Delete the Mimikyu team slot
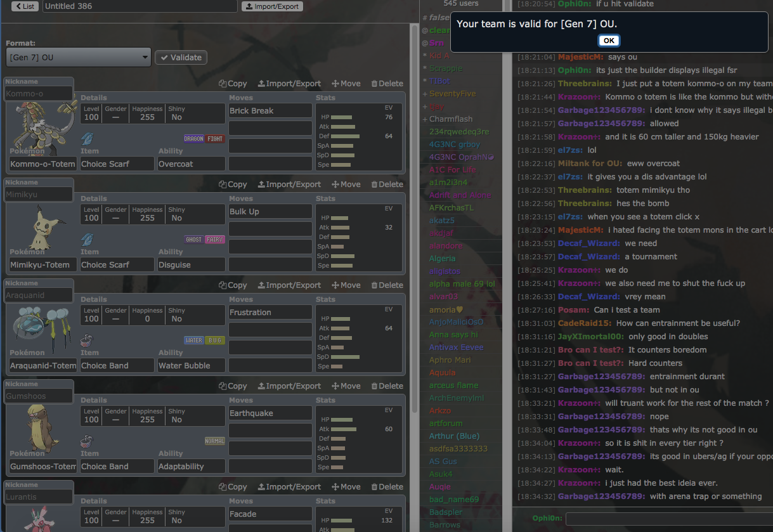This screenshot has height=532, width=773. (387, 185)
